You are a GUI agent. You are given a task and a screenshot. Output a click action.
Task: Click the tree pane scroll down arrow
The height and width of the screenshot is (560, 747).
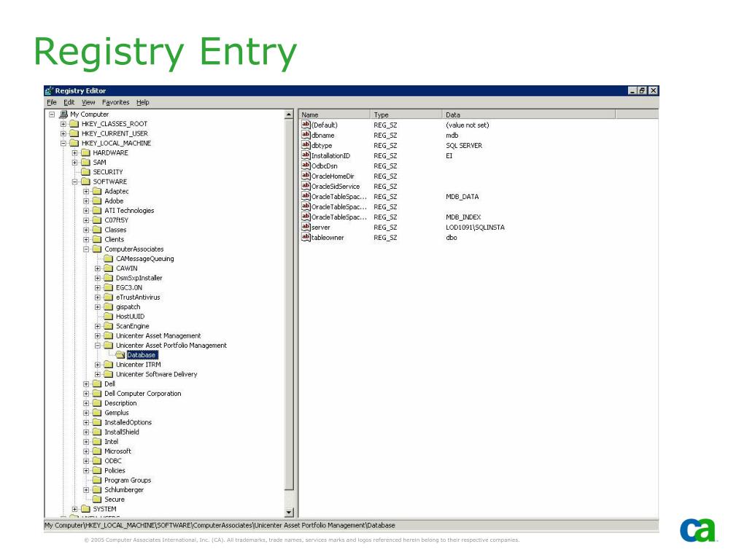(x=289, y=513)
